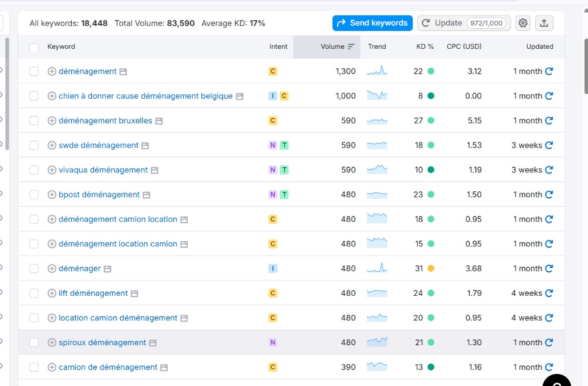Check the box for camion de déménagement
The image size is (588, 386).
(34, 367)
